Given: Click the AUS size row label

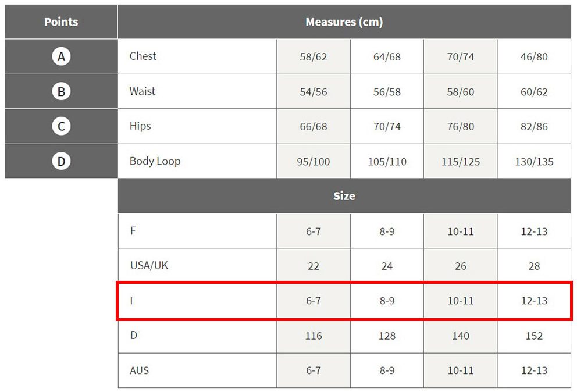Looking at the screenshot, I should click(x=140, y=370).
